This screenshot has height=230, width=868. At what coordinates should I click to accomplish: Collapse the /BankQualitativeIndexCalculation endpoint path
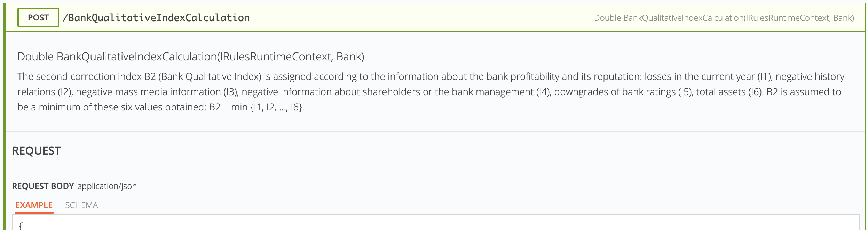156,18
